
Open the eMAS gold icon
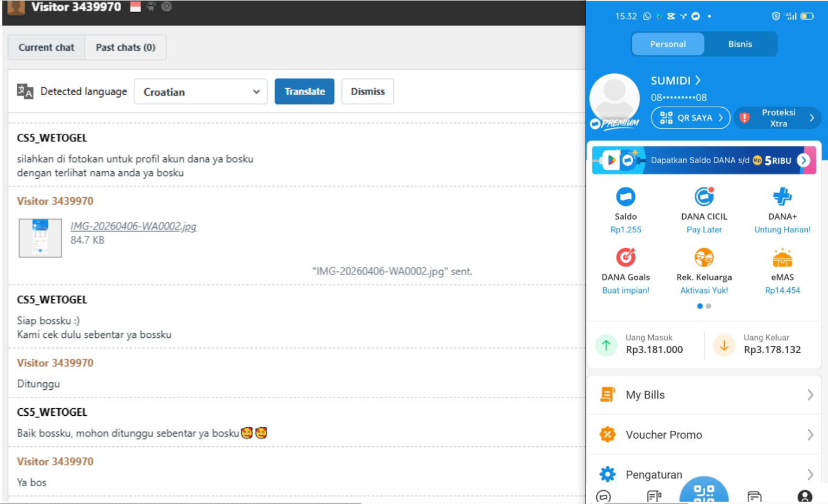coord(782,257)
